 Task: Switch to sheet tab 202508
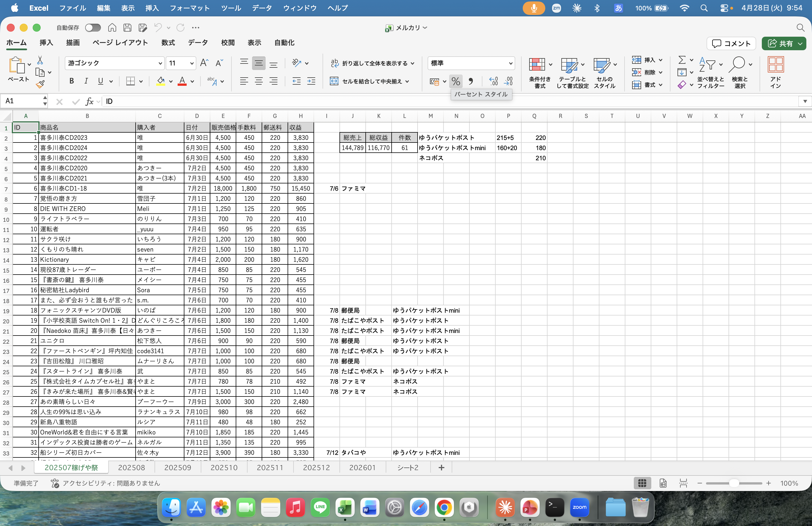point(131,468)
